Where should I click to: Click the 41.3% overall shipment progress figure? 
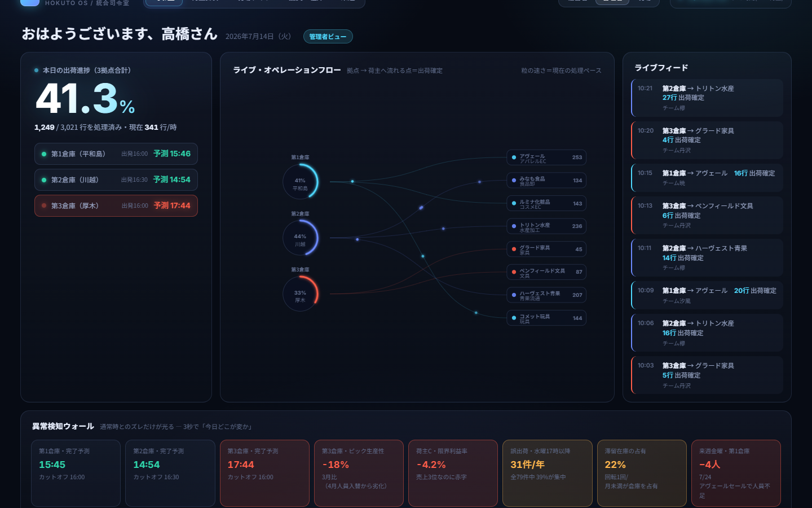[x=85, y=99]
